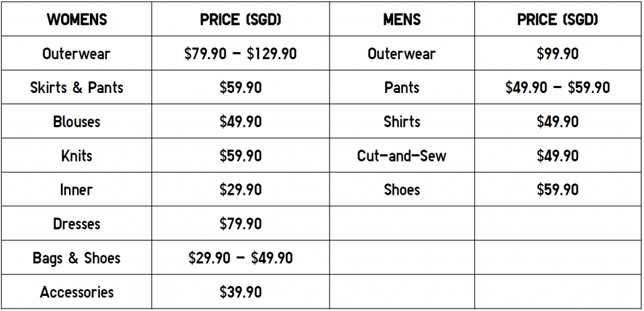
Task: Select the Skirts & Pants cell
Action: (x=76, y=87)
